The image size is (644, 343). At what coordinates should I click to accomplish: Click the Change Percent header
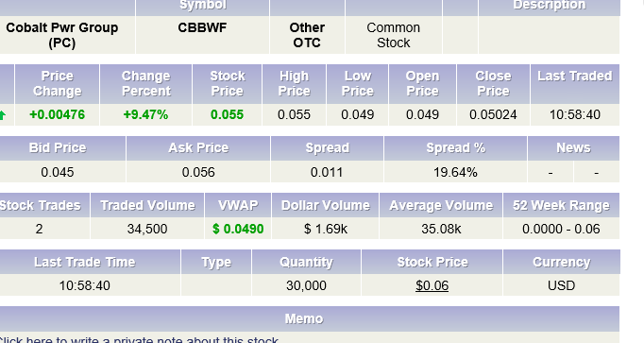tap(145, 83)
